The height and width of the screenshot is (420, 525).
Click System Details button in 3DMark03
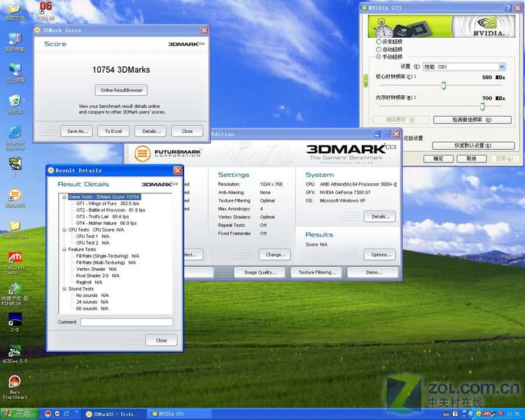pyautogui.click(x=379, y=217)
